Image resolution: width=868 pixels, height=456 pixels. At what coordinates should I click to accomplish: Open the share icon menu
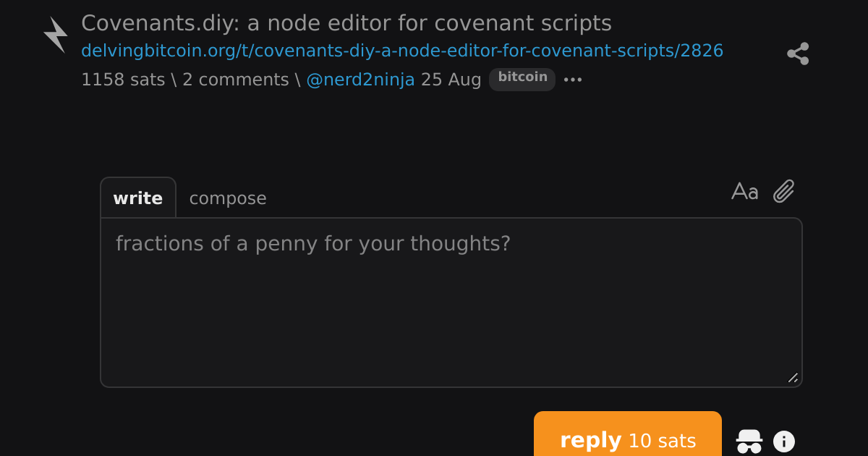[x=798, y=54]
